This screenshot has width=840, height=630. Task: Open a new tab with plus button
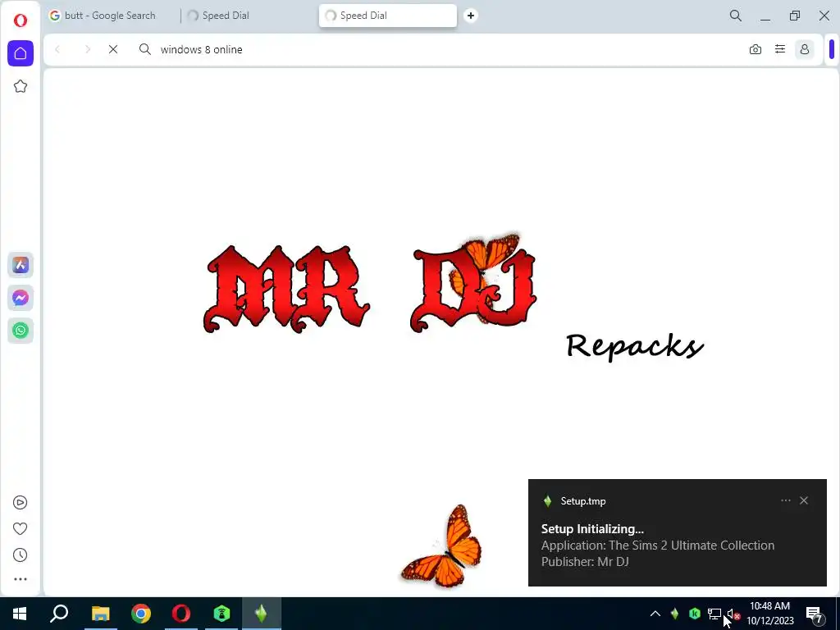(x=471, y=16)
